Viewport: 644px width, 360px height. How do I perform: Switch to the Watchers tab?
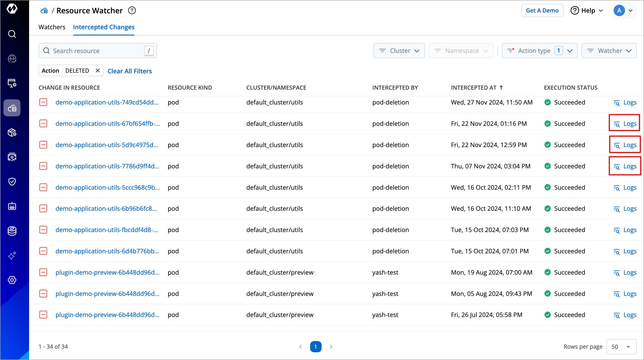[x=52, y=27]
